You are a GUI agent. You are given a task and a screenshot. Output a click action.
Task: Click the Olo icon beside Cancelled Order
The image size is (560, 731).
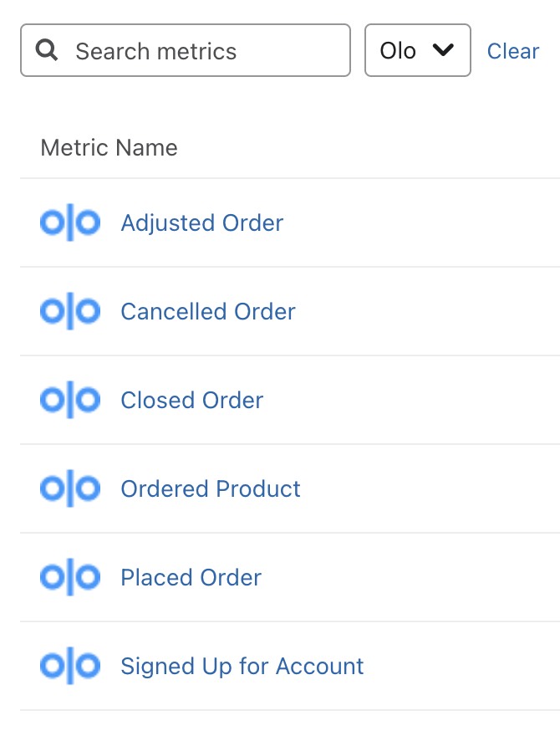[x=69, y=311]
